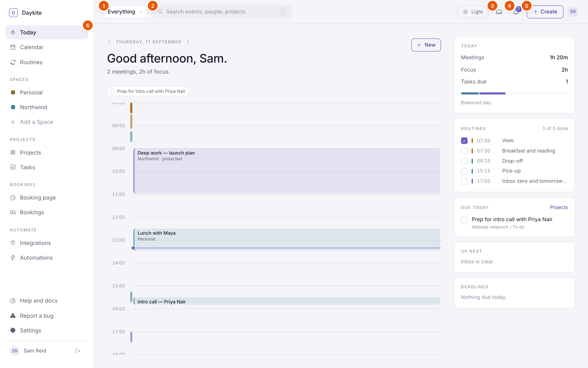
Task: Go to next day chevron
Action: pyautogui.click(x=188, y=42)
